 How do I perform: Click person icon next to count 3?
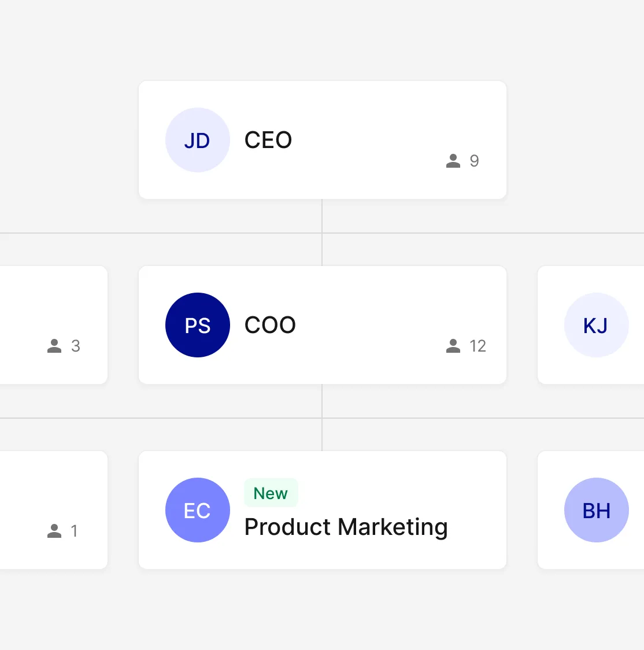54,346
